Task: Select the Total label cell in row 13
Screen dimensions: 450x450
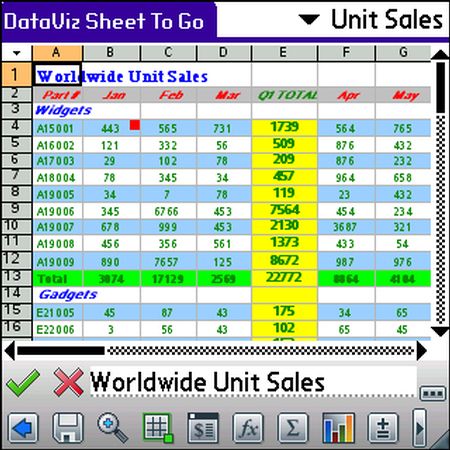Action: point(57,279)
